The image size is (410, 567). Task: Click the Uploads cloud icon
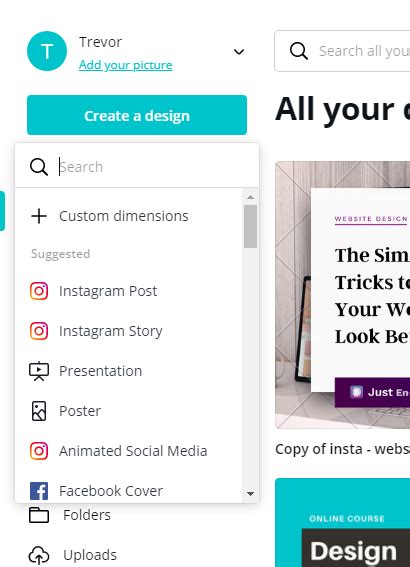coord(39,555)
